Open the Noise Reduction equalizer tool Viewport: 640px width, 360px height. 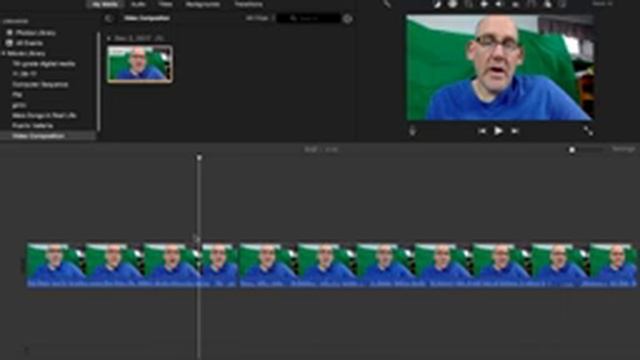click(x=516, y=4)
